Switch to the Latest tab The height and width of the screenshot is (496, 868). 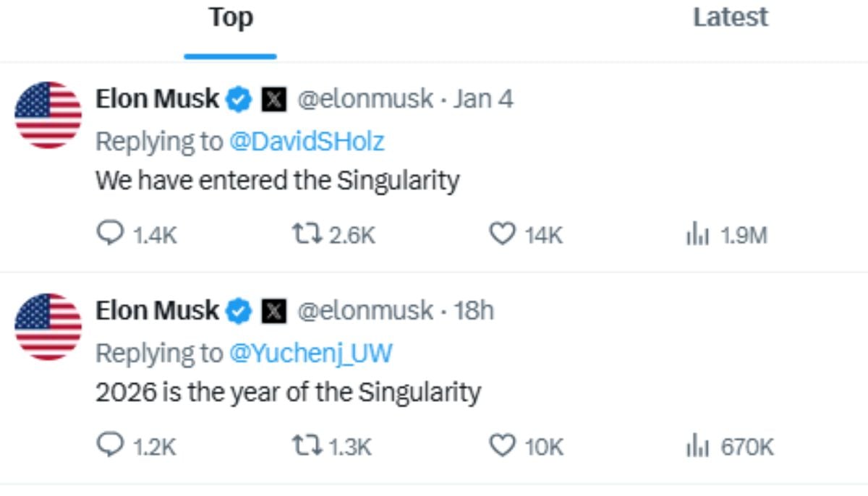pyautogui.click(x=731, y=17)
